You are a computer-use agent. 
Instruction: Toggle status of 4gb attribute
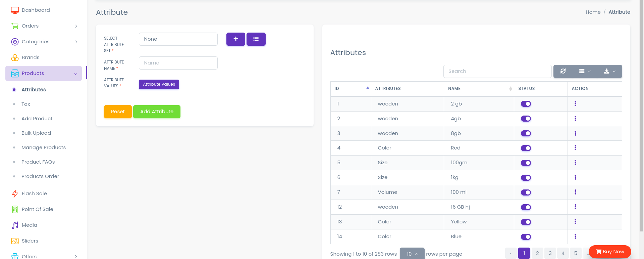pyautogui.click(x=526, y=119)
